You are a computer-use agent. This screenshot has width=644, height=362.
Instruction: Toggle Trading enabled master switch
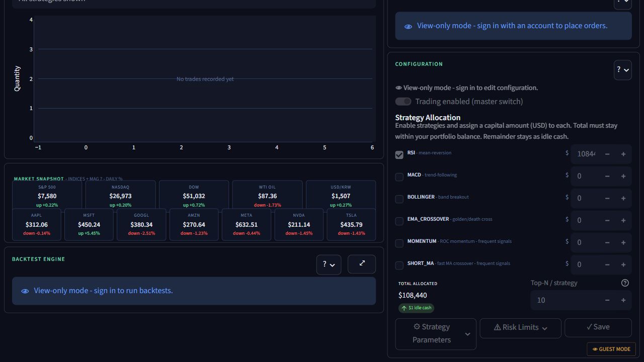click(403, 102)
